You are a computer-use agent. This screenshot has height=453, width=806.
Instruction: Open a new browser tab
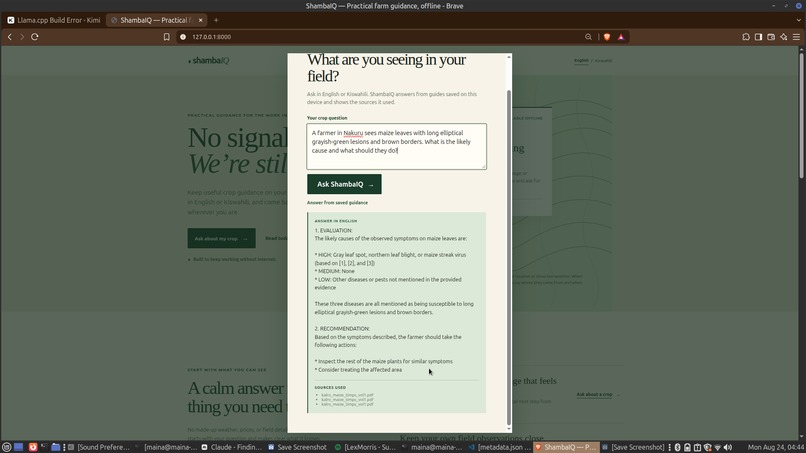tap(216, 20)
